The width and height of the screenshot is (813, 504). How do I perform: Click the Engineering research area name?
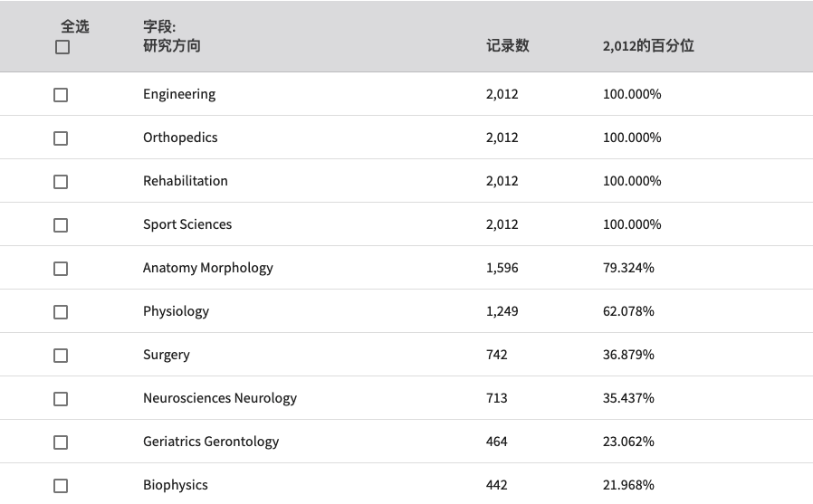[x=179, y=94]
